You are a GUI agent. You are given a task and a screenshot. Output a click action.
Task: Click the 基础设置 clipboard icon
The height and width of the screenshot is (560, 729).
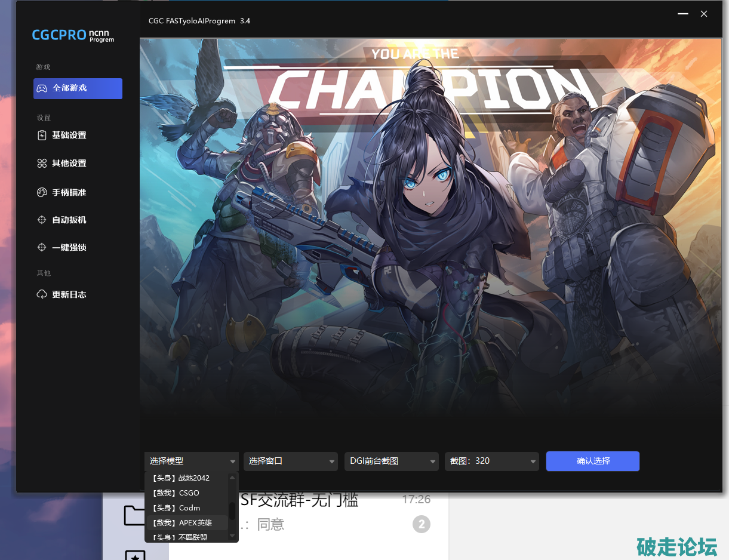pos(42,136)
